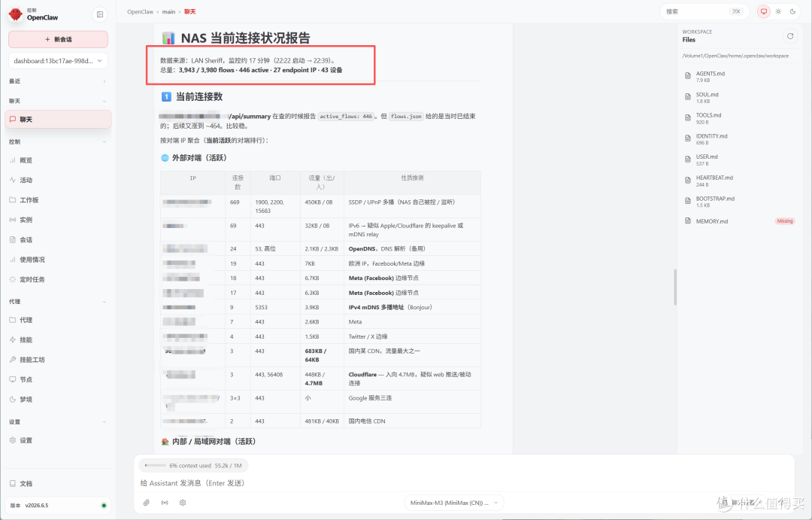Open TOOLS.md file

coord(740,117)
